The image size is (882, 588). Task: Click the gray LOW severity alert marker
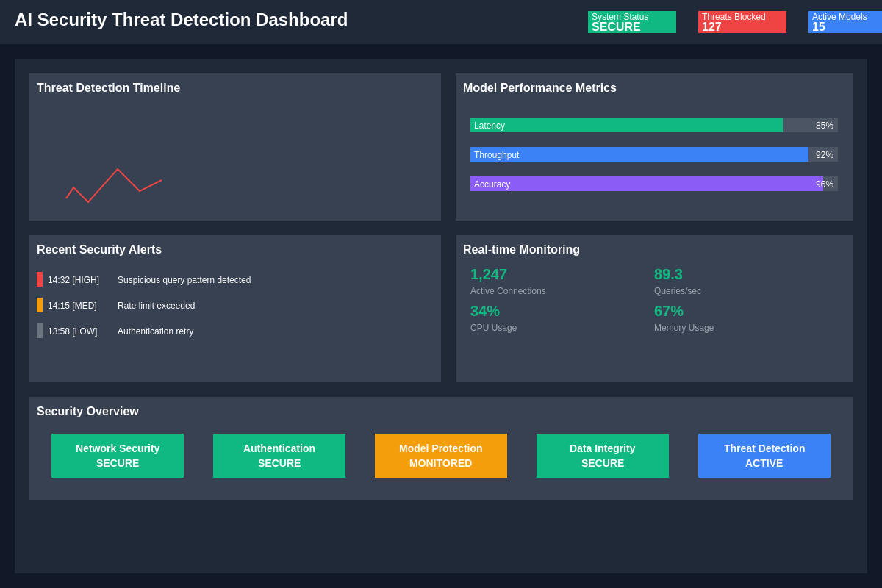pos(40,331)
